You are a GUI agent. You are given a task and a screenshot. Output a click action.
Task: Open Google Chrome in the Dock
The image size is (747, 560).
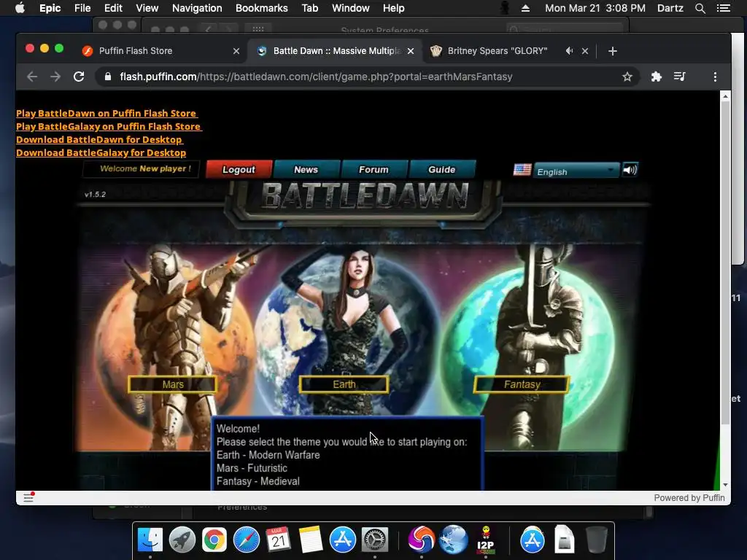coord(214,540)
